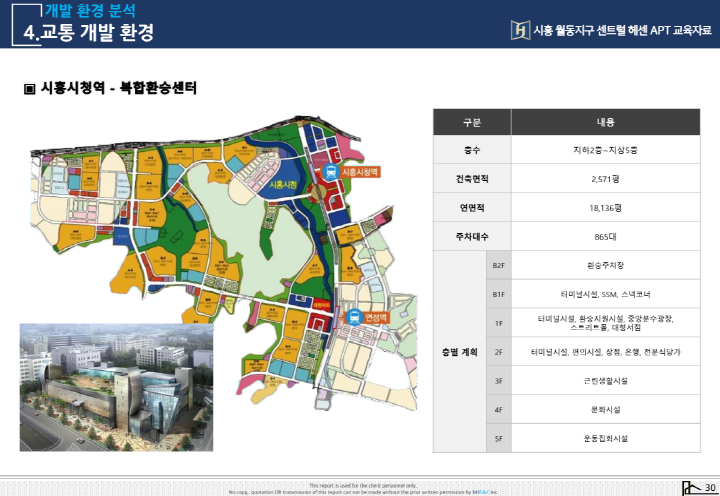The width and height of the screenshot is (720, 496).
Task: Select the orange 시흥시청역 map label
Action: pos(361,173)
